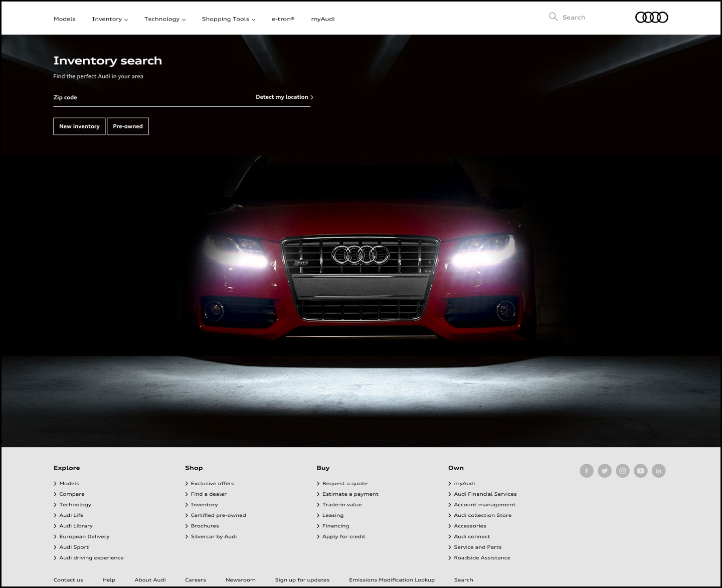The height and width of the screenshot is (588, 722).
Task: Open the Help footer link
Action: click(109, 580)
